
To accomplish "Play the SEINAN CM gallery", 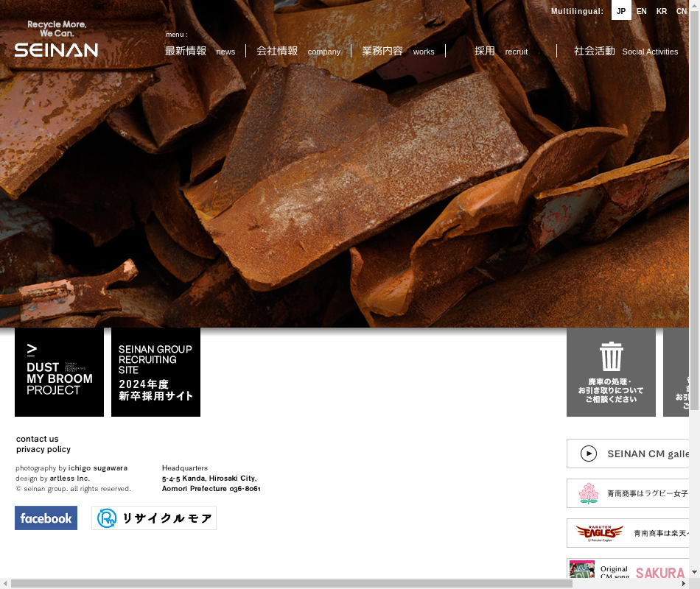I will pos(628,454).
